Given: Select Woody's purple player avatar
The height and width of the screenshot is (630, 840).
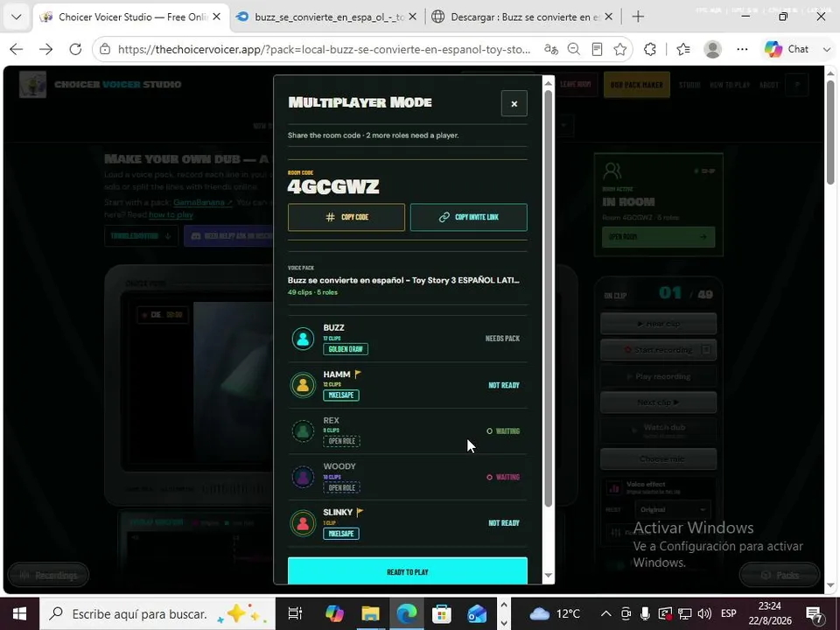Looking at the screenshot, I should (x=303, y=477).
